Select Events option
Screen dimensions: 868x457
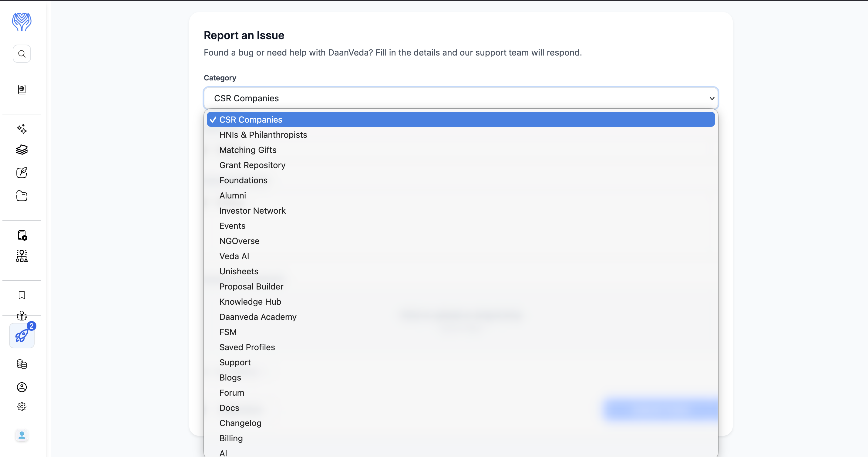[x=461, y=226]
